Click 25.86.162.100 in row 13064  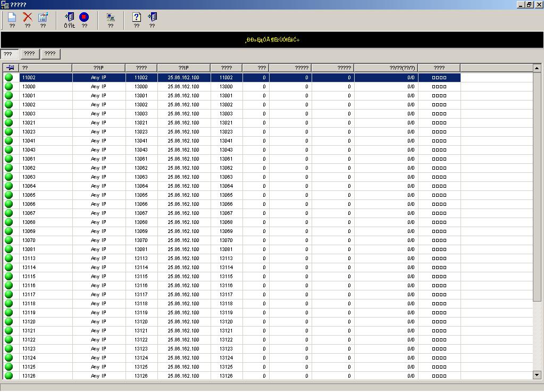click(x=183, y=186)
